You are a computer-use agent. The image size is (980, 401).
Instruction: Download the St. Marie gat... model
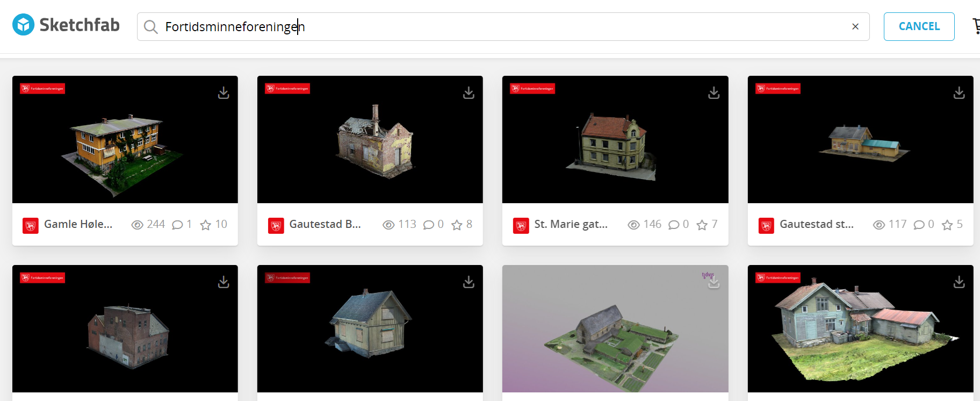pos(714,93)
